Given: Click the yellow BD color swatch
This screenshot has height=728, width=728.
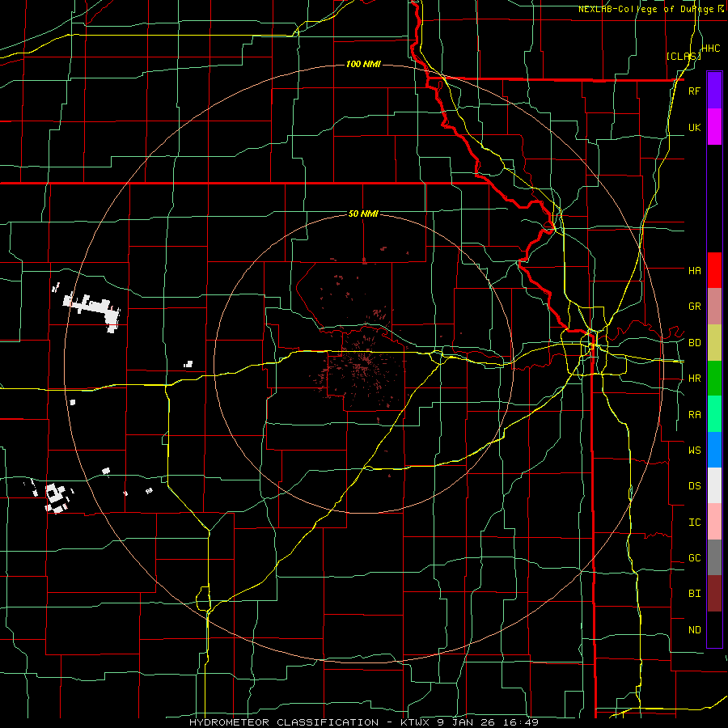Looking at the screenshot, I should click(714, 342).
